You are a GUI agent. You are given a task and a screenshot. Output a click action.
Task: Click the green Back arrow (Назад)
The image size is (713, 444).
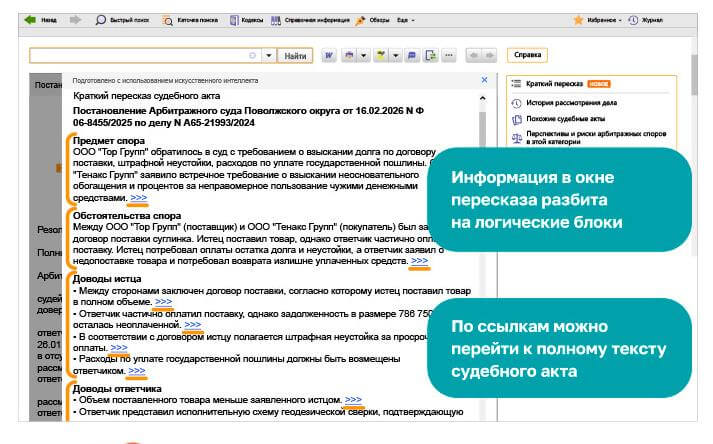[37, 20]
